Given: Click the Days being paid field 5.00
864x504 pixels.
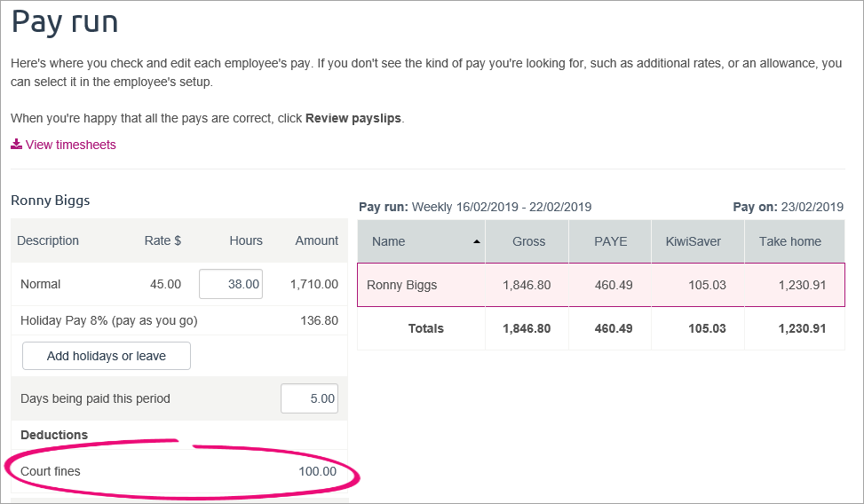Looking at the screenshot, I should 310,398.
